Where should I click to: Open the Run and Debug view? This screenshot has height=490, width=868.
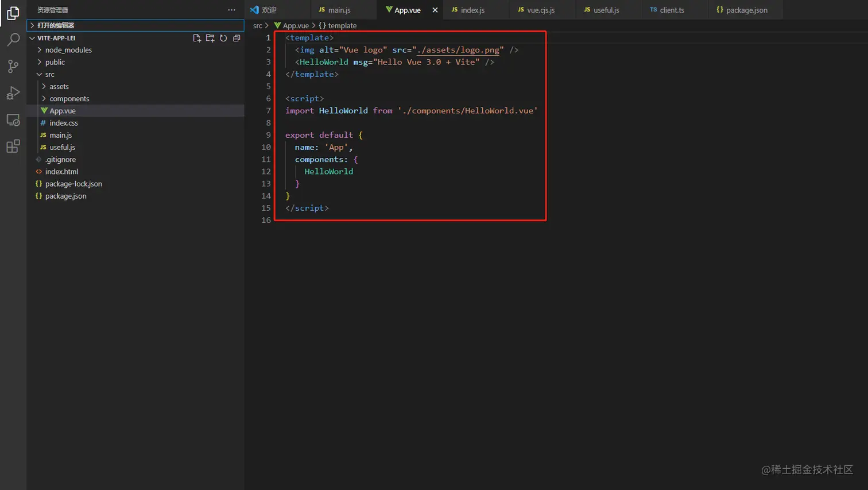click(13, 93)
